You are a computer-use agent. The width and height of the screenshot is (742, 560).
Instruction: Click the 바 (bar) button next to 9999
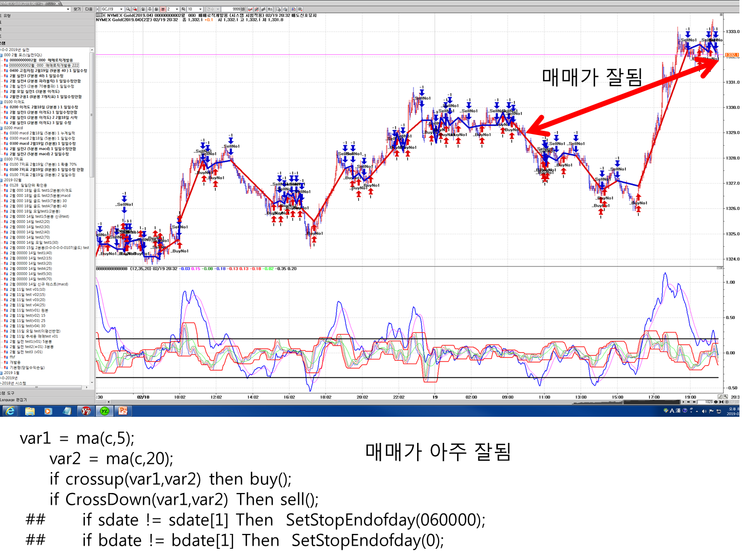[243, 9]
